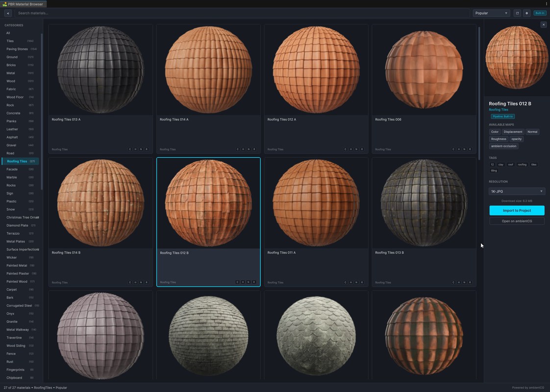Viewport: 550px width, 392px height.
Task: Choose the Corrugated Steel category
Action: 21,306
